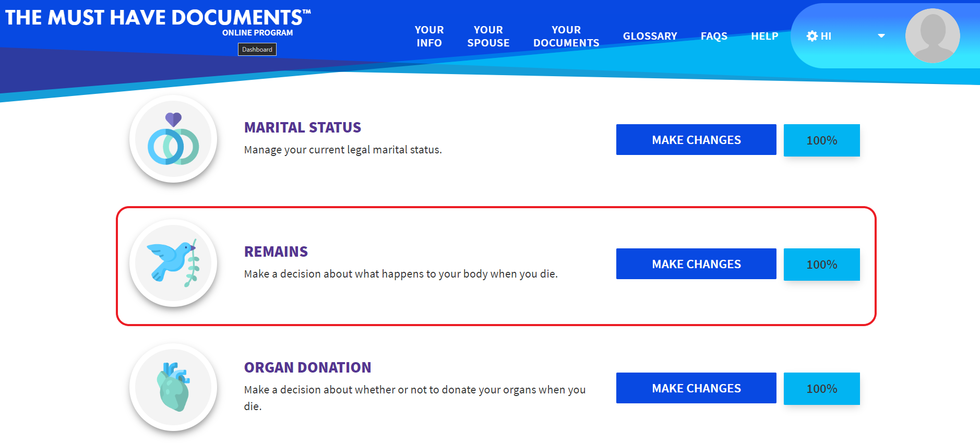Click the Marital Status rings icon
Viewport: 980px width, 443px height.
173,139
